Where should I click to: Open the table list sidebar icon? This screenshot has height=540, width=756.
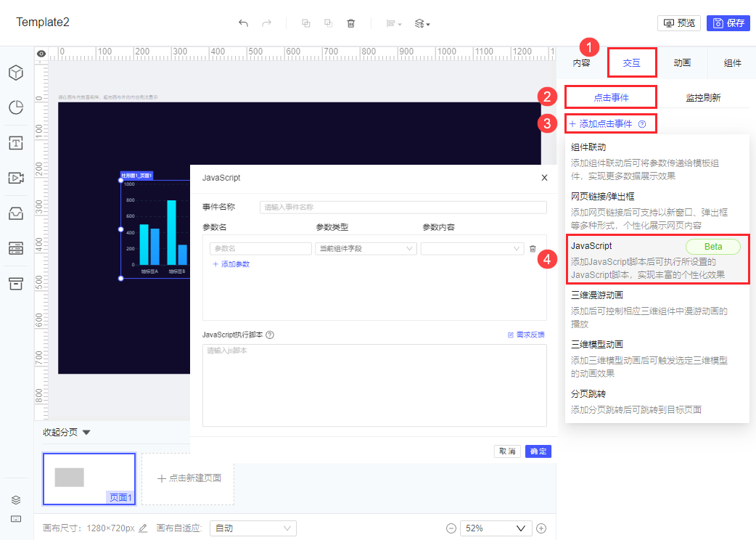(16, 248)
